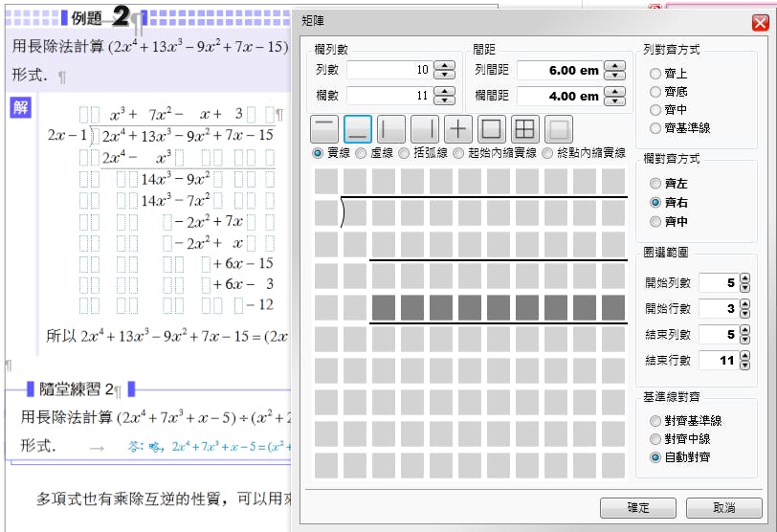
Task: Adjust the 列間距 row spacing spinner
Action: [614, 70]
